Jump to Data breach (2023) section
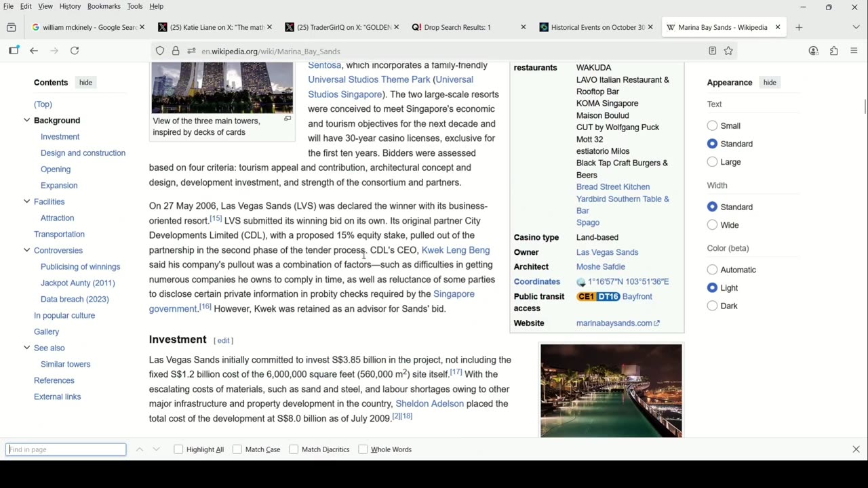The image size is (868, 488). [x=75, y=300]
